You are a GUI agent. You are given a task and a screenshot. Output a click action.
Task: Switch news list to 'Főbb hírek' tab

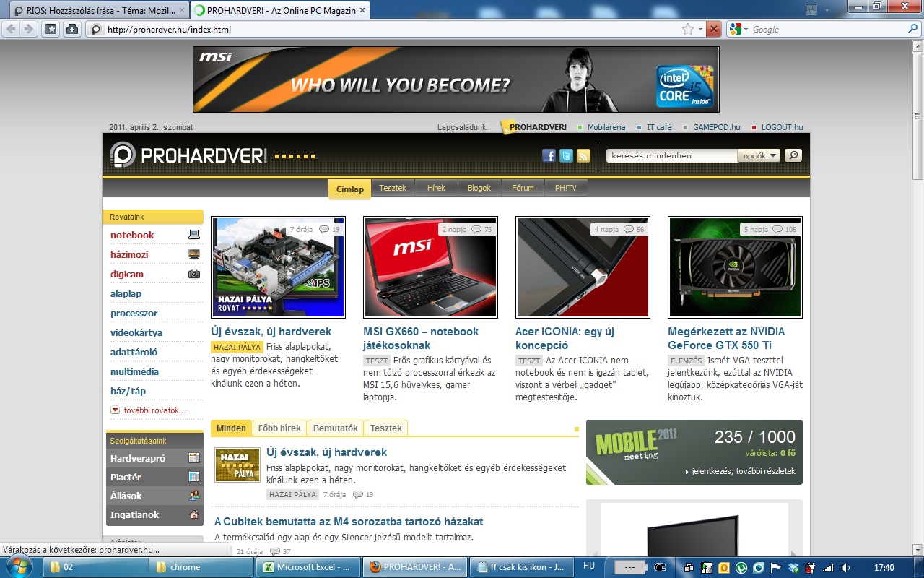pos(279,428)
